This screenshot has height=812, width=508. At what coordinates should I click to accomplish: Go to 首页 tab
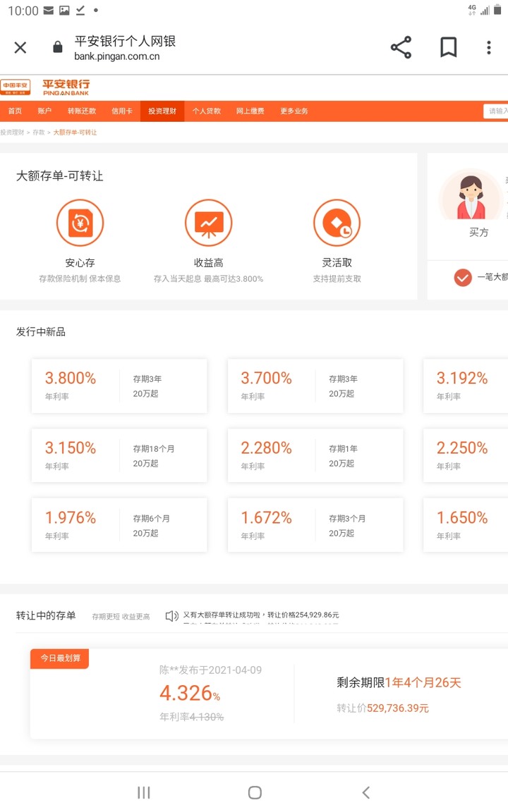tap(15, 111)
